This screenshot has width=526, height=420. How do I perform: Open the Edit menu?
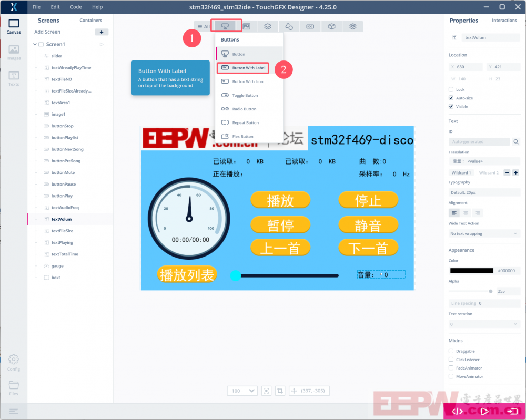click(55, 7)
